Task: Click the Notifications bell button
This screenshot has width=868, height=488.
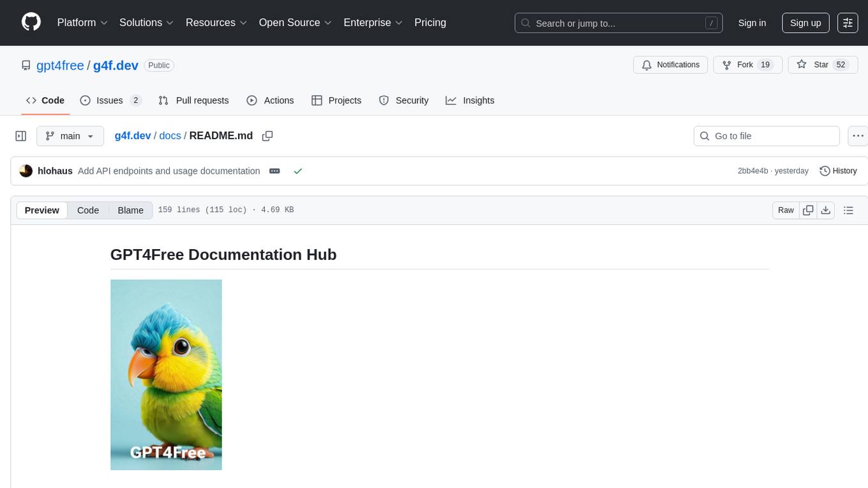Action: click(671, 65)
